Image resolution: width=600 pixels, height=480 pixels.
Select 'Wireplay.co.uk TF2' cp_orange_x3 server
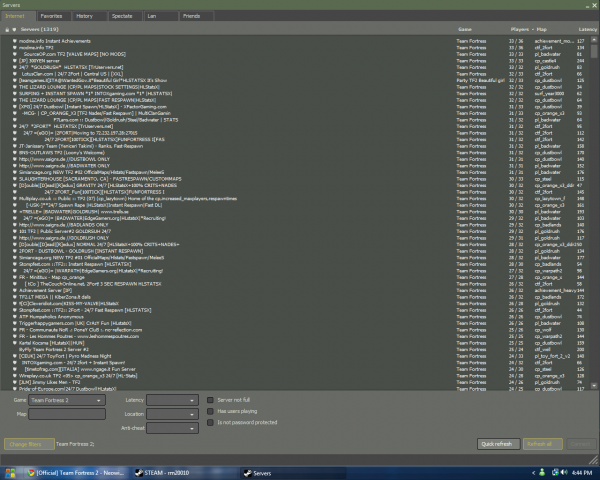(x=298, y=376)
